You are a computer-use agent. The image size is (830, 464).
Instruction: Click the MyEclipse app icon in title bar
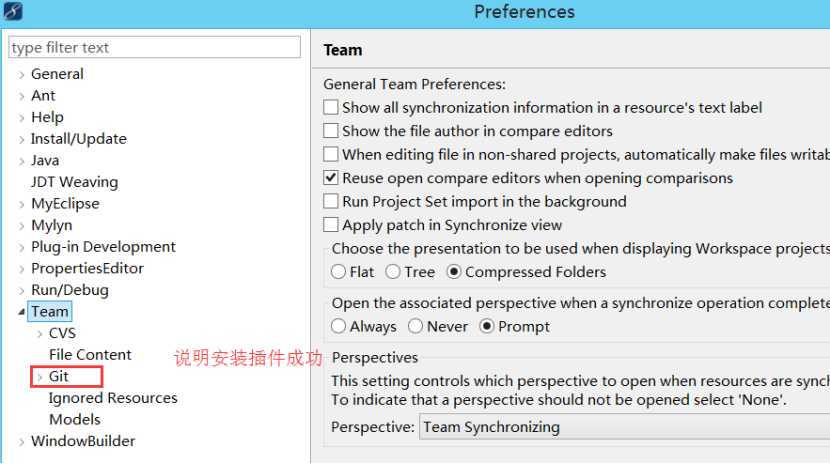(13, 11)
